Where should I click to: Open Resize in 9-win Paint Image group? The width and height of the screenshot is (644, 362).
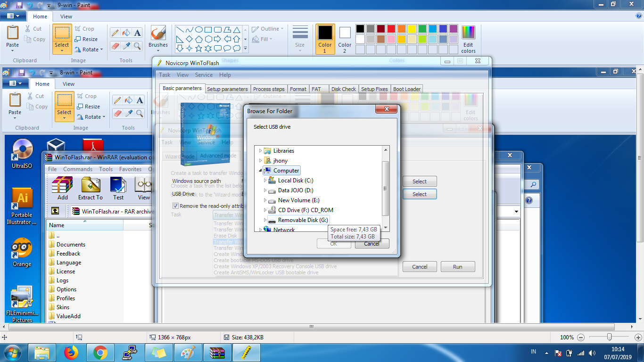click(x=86, y=39)
